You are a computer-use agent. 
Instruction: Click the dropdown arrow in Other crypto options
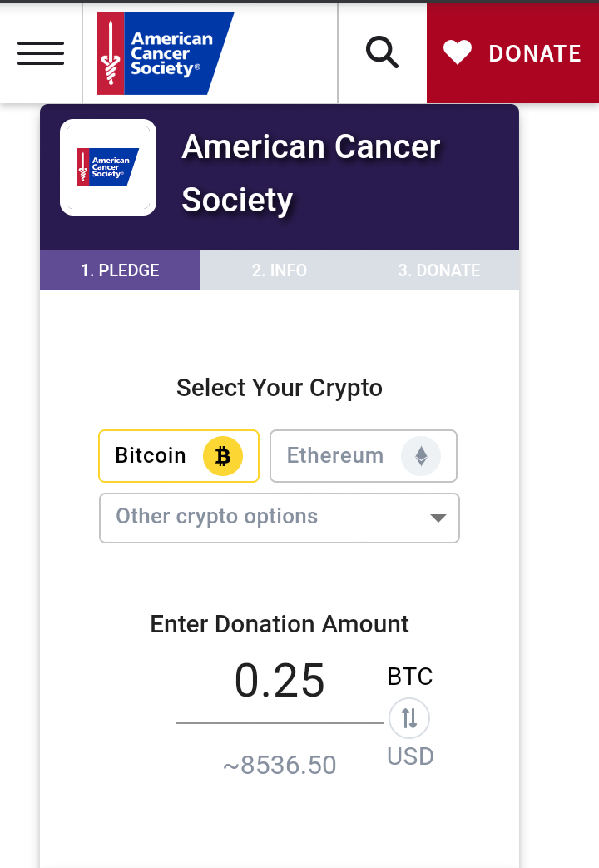(438, 518)
